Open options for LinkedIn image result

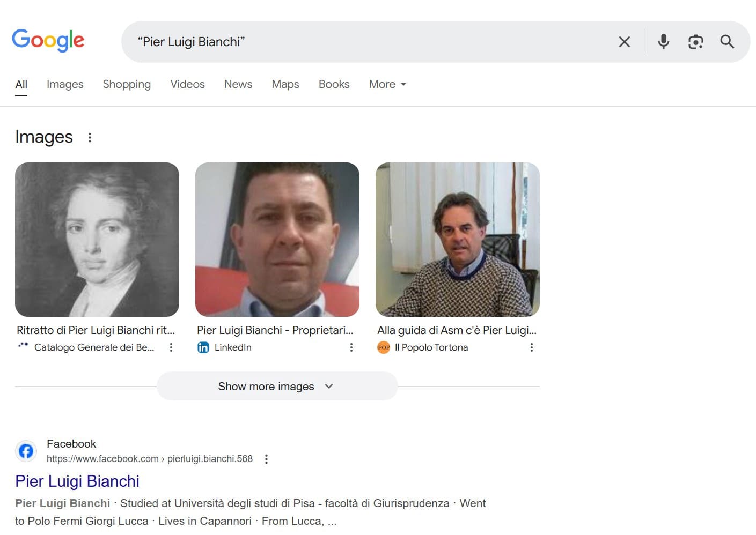tap(351, 347)
